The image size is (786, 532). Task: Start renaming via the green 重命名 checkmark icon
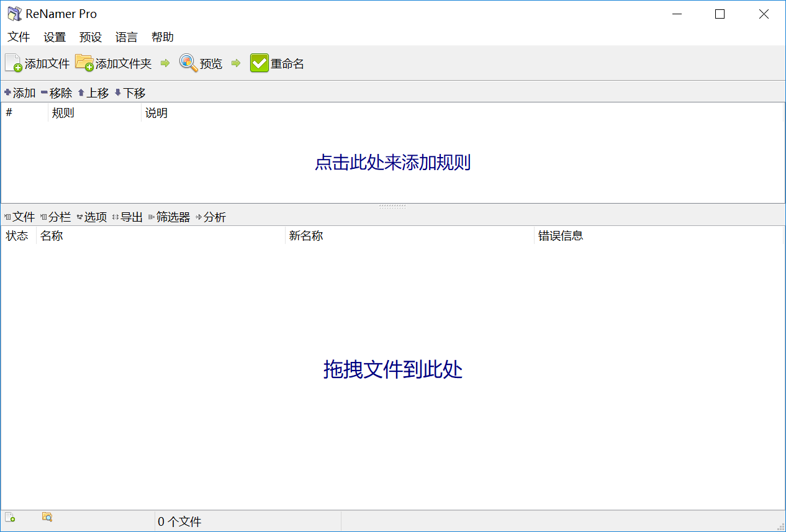[260, 62]
